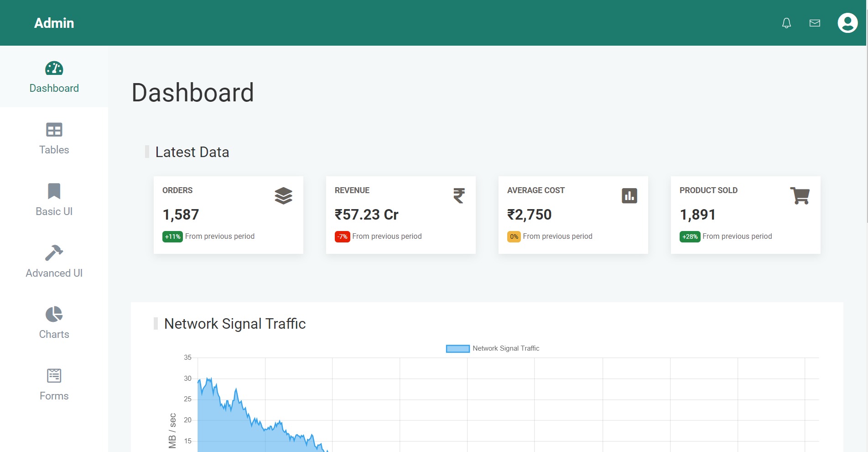Screen dimensions: 868x452
Task: Click the Orders layers stack icon
Action: tap(283, 196)
